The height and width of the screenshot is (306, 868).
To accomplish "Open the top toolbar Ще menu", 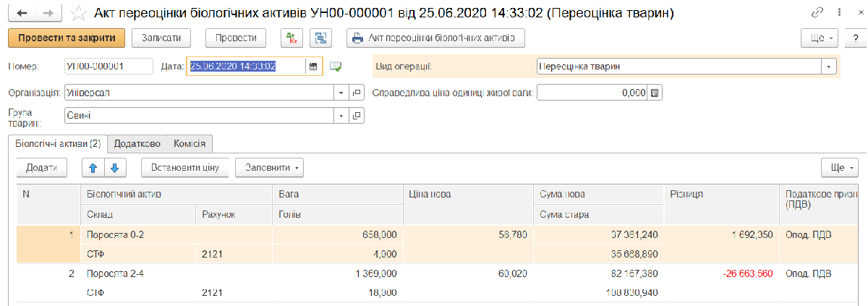I will 820,38.
